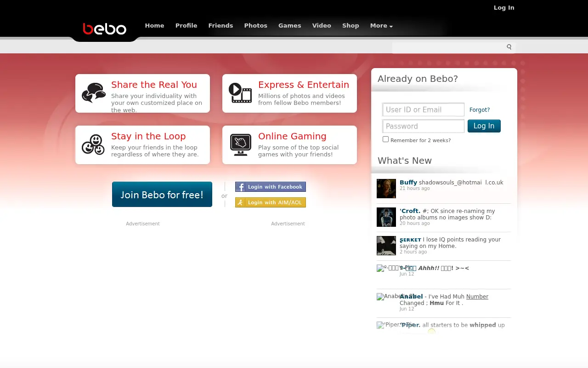Image resolution: width=588 pixels, height=368 pixels.
Task: Click the Bebo logo
Action: [104, 29]
